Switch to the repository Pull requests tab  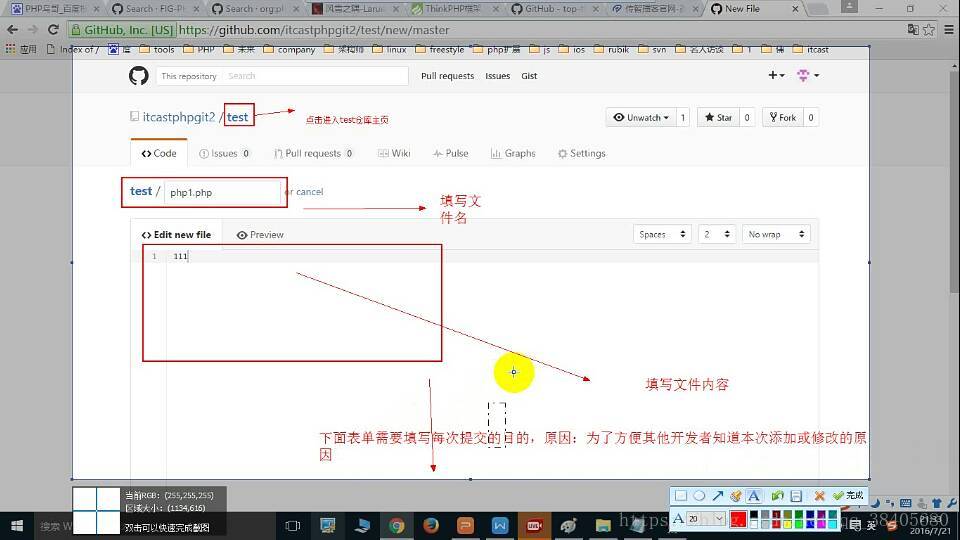[x=313, y=153]
